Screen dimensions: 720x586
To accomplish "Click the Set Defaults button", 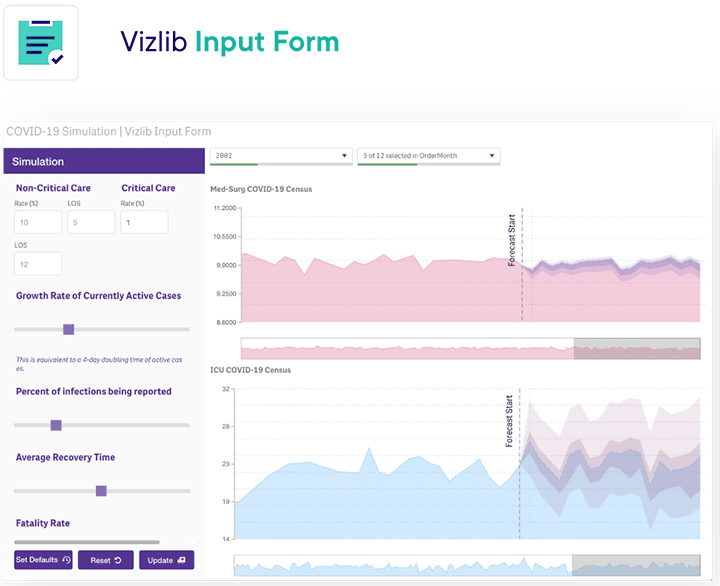I will click(43, 560).
